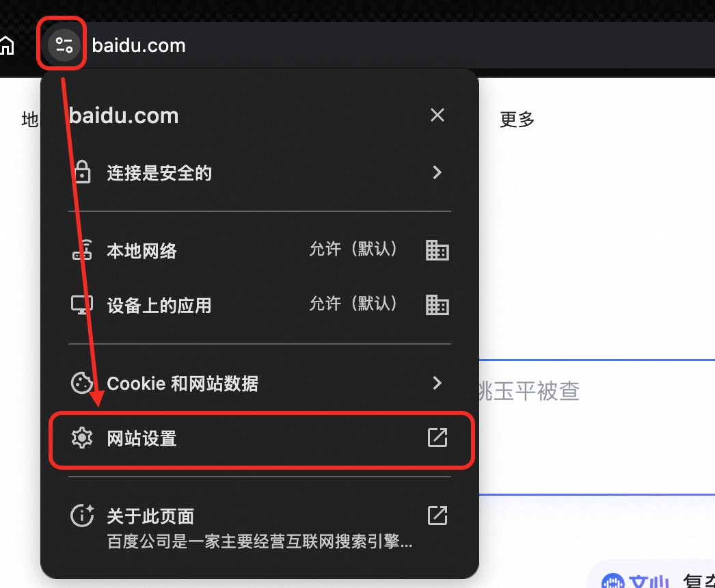
Task: Open Cookie 和网站数据 submenu
Action: pos(260,383)
